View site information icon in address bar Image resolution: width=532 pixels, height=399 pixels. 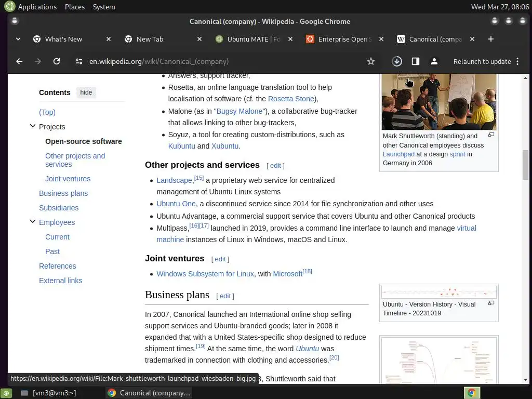tap(79, 61)
